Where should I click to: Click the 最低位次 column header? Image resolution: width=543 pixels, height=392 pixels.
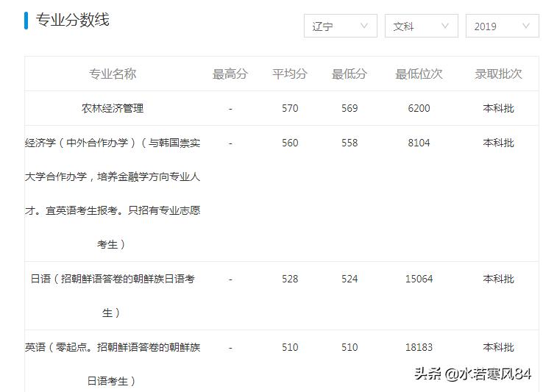click(x=419, y=74)
